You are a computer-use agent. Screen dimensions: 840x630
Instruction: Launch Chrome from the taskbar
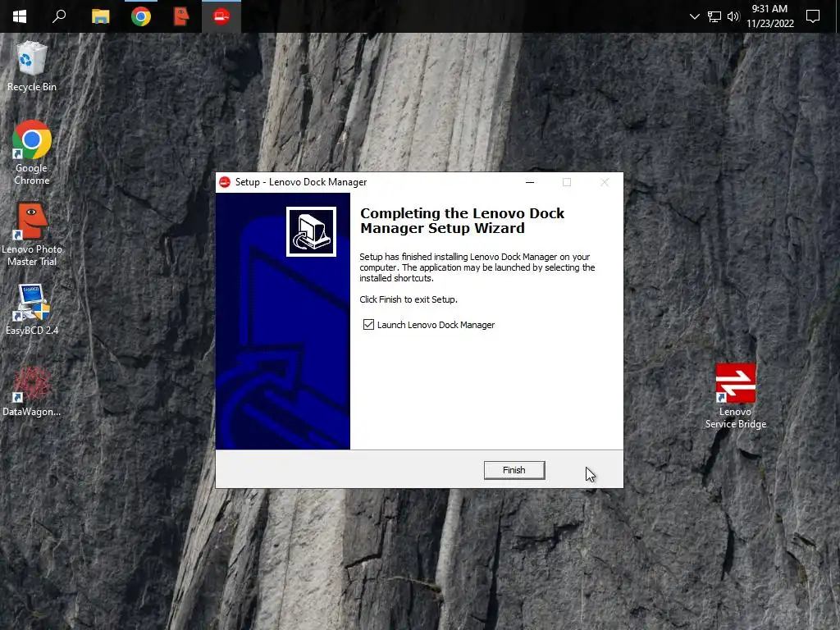click(x=141, y=16)
